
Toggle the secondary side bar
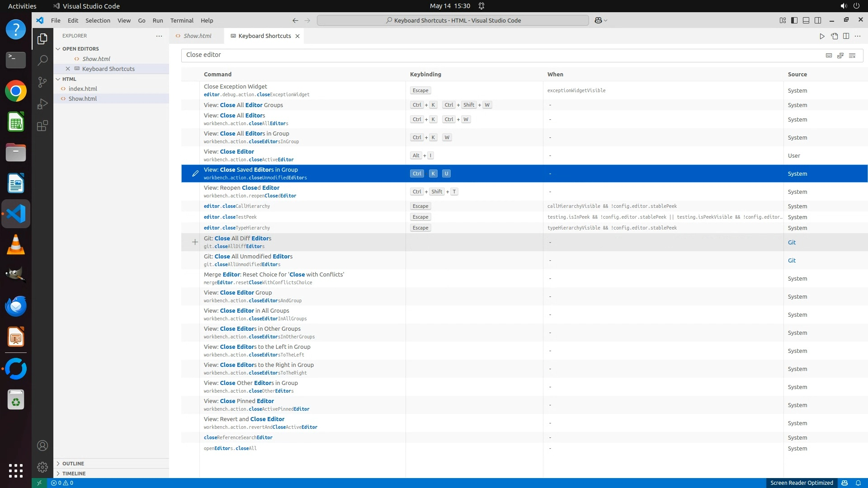coord(818,20)
